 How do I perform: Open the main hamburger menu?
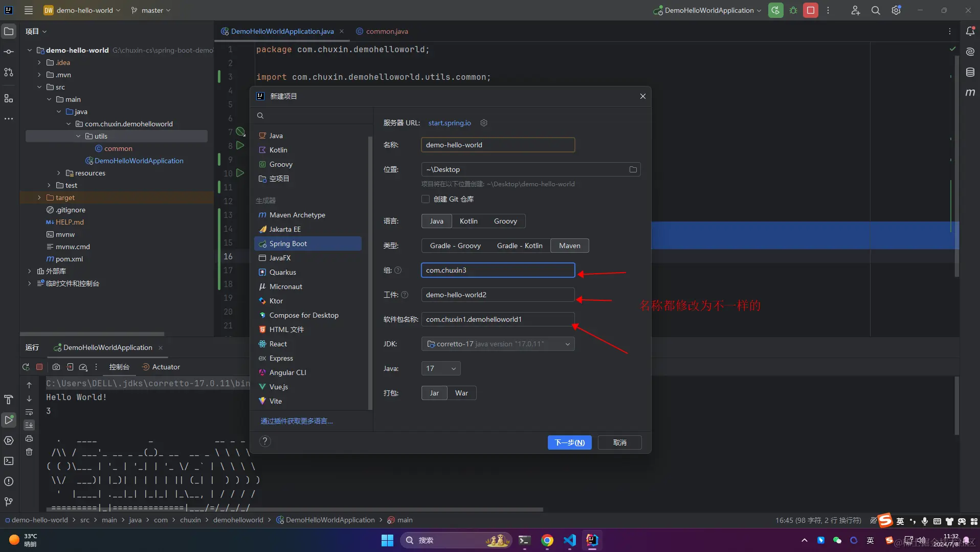(x=29, y=10)
